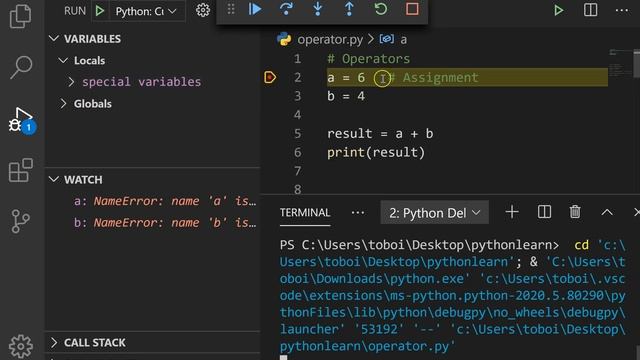Step into the current line
Viewport: 640px width, 360px height.
coord(318,9)
